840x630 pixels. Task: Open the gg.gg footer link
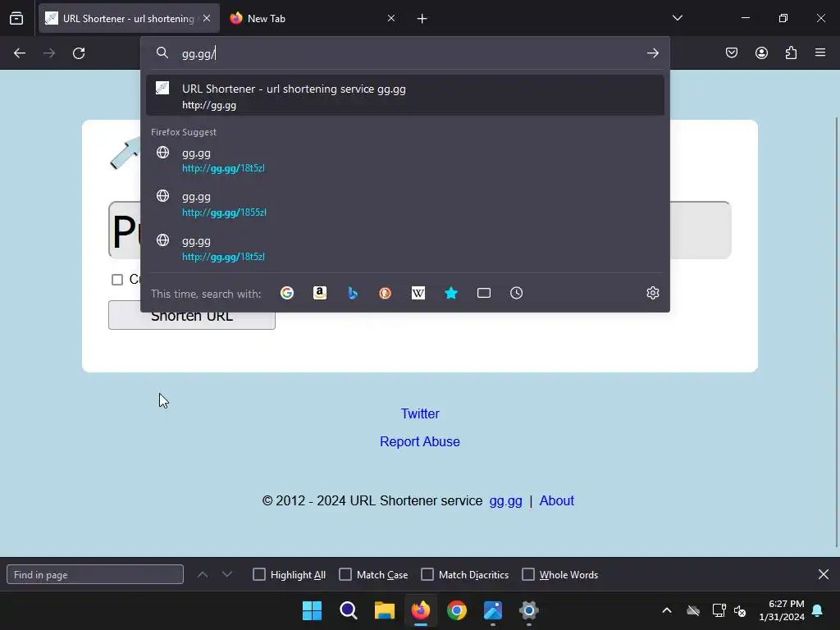point(505,500)
